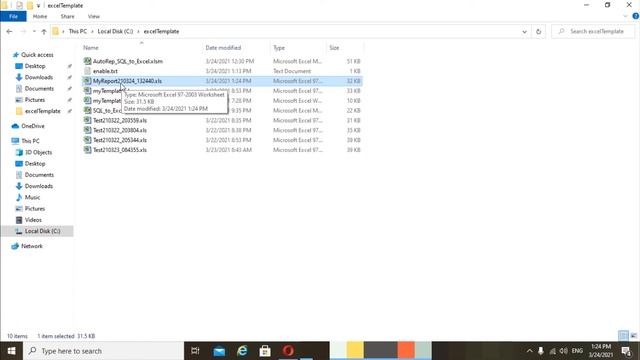Open Microsoft Store from taskbar

pyautogui.click(x=265, y=351)
